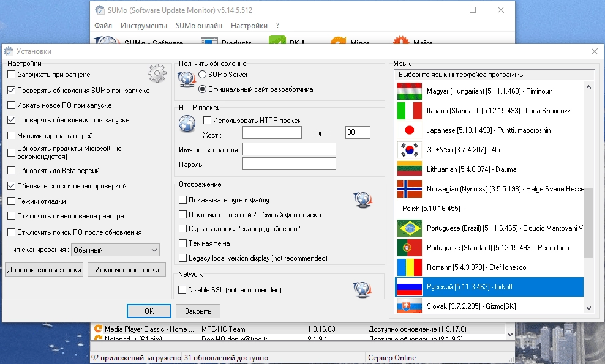Click language list scroll up arrow

pyautogui.click(x=588, y=87)
